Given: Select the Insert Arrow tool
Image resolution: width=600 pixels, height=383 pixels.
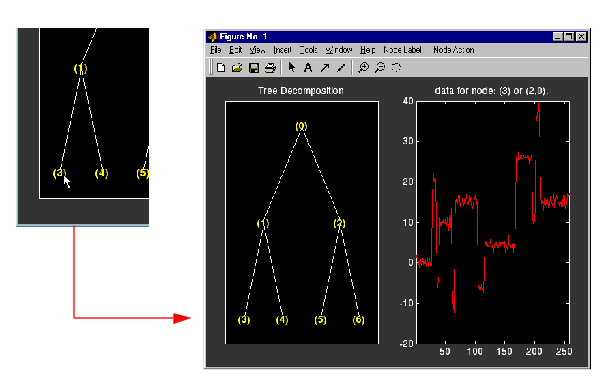Looking at the screenshot, I should [324, 68].
